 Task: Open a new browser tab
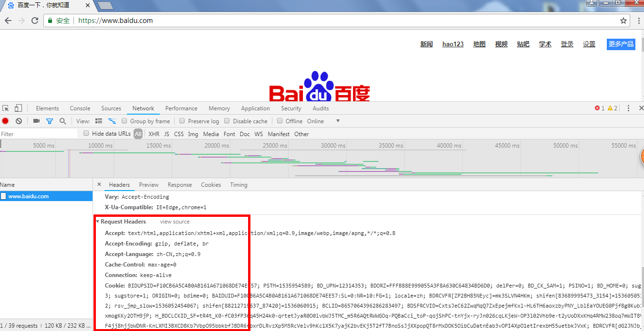104,5
